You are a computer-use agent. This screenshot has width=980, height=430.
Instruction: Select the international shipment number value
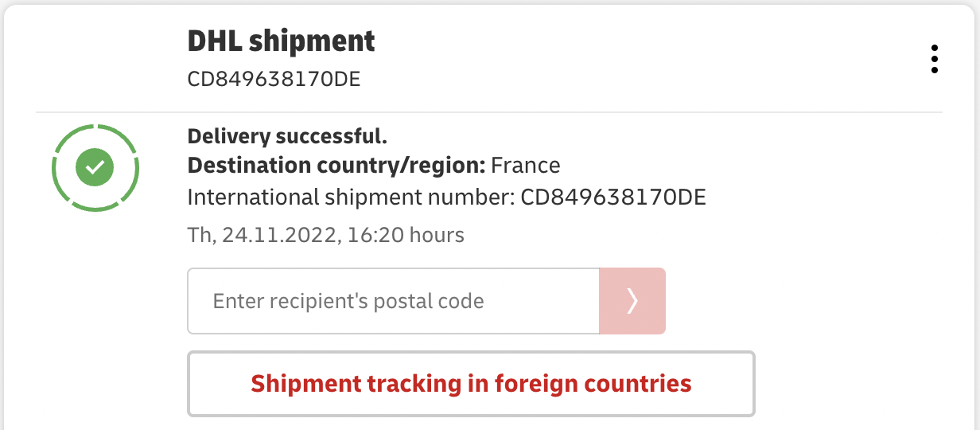pos(613,197)
